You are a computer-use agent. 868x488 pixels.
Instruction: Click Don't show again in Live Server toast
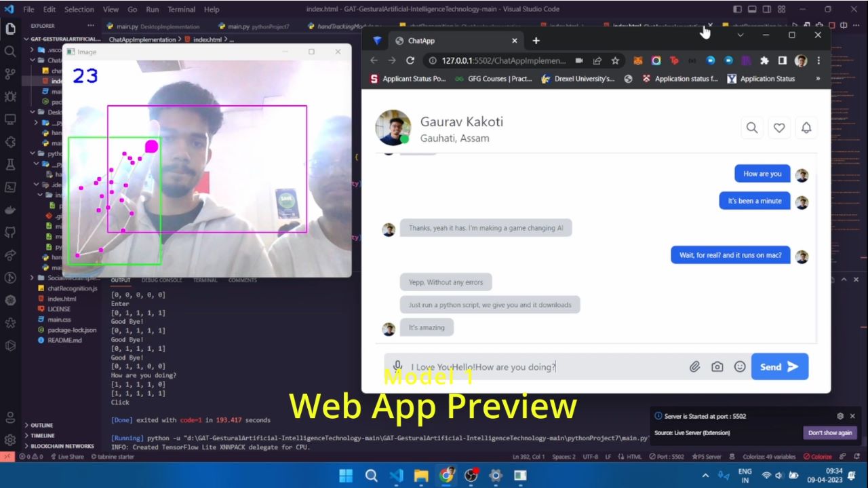(x=830, y=432)
